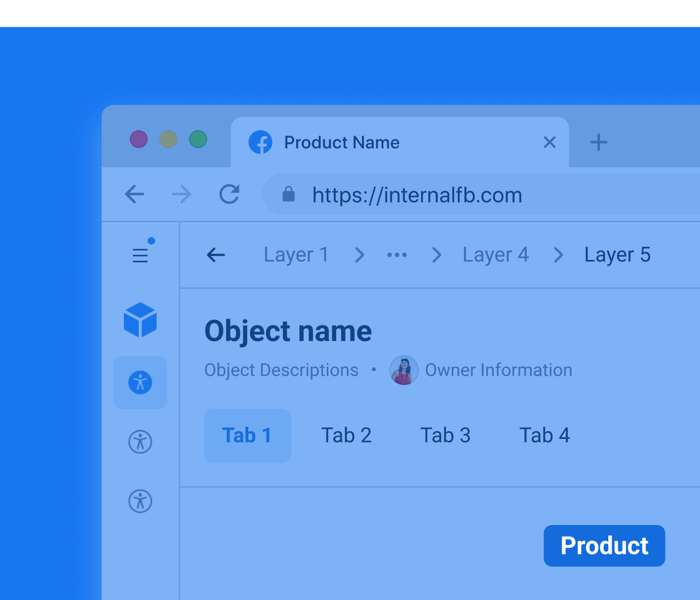Click the highlighted filled accessibility icon
The height and width of the screenshot is (600, 700).
(140, 383)
